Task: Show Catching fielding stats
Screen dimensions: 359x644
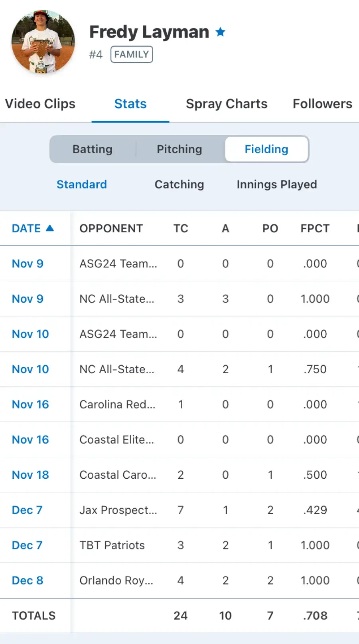Action: pyautogui.click(x=179, y=184)
